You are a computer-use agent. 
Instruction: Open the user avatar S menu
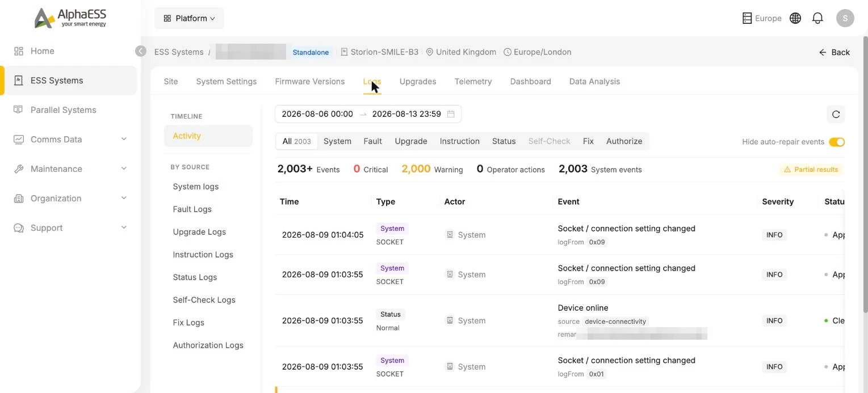point(845,18)
